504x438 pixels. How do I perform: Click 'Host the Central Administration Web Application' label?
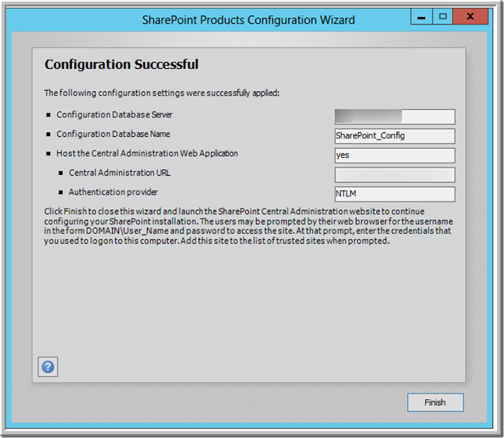pyautogui.click(x=147, y=153)
